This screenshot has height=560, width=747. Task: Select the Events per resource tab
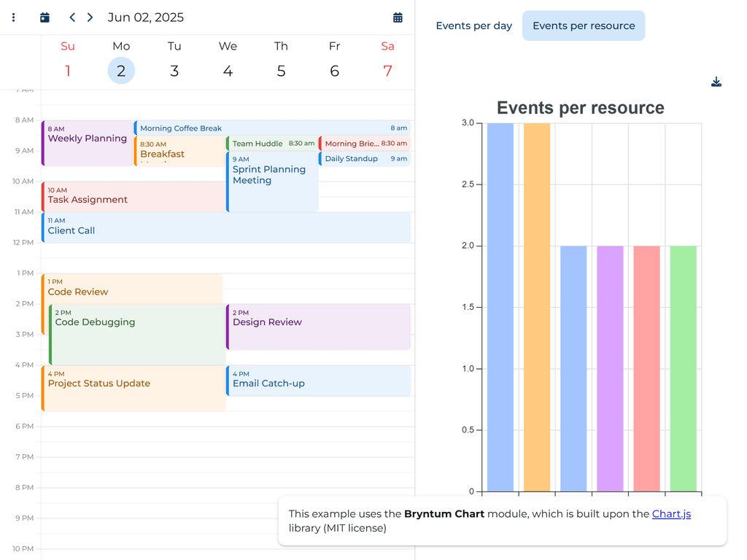[x=583, y=25]
